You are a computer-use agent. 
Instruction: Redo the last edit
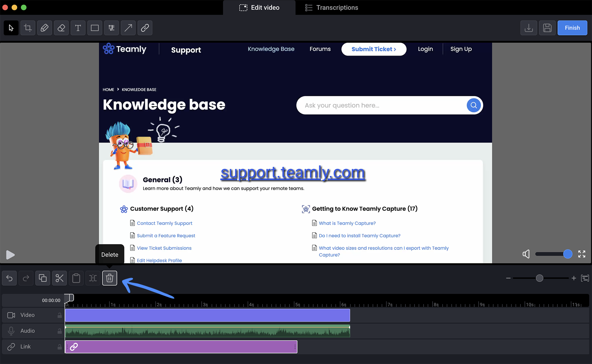[x=26, y=278]
